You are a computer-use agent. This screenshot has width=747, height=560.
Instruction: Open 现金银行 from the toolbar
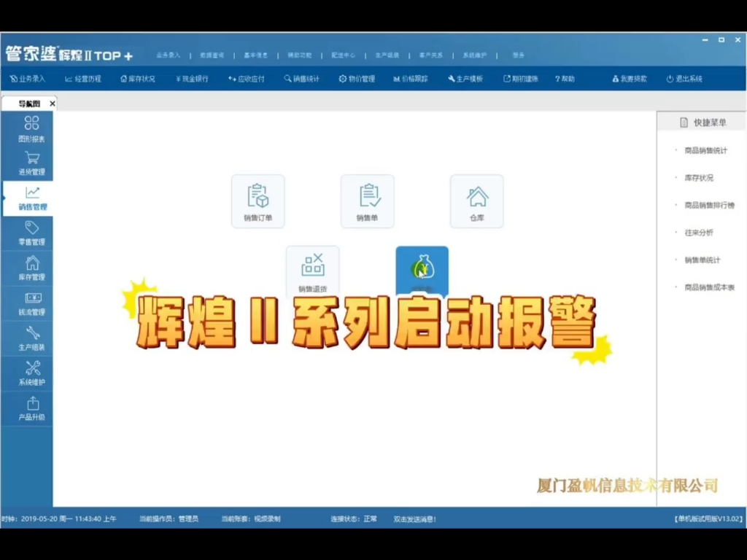point(192,79)
